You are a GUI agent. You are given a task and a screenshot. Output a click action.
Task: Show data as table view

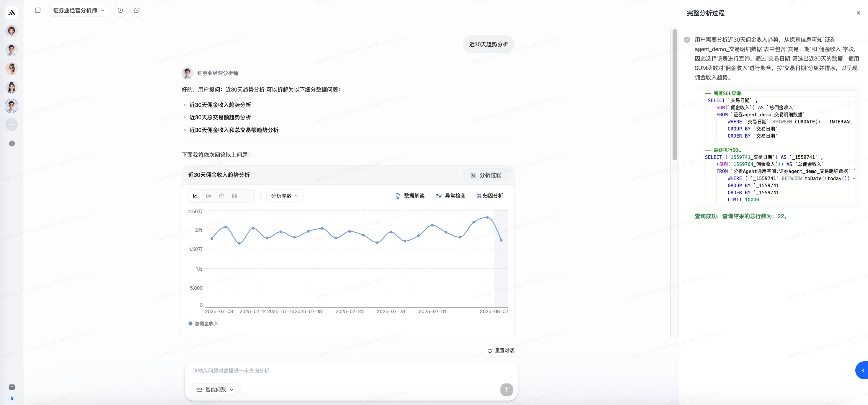click(234, 196)
